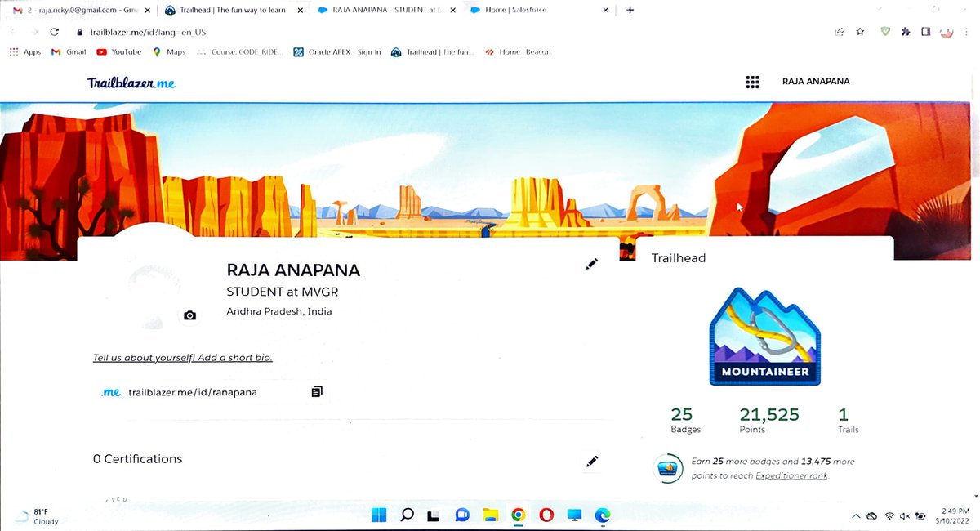Go back using the browser back arrow
The width and height of the screenshot is (980, 531).
pyautogui.click(x=12, y=32)
